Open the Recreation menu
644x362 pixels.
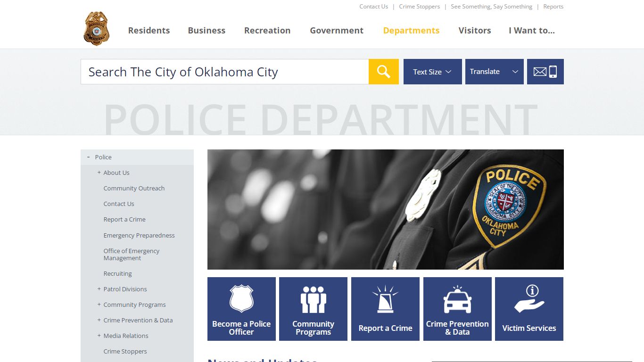[267, 30]
